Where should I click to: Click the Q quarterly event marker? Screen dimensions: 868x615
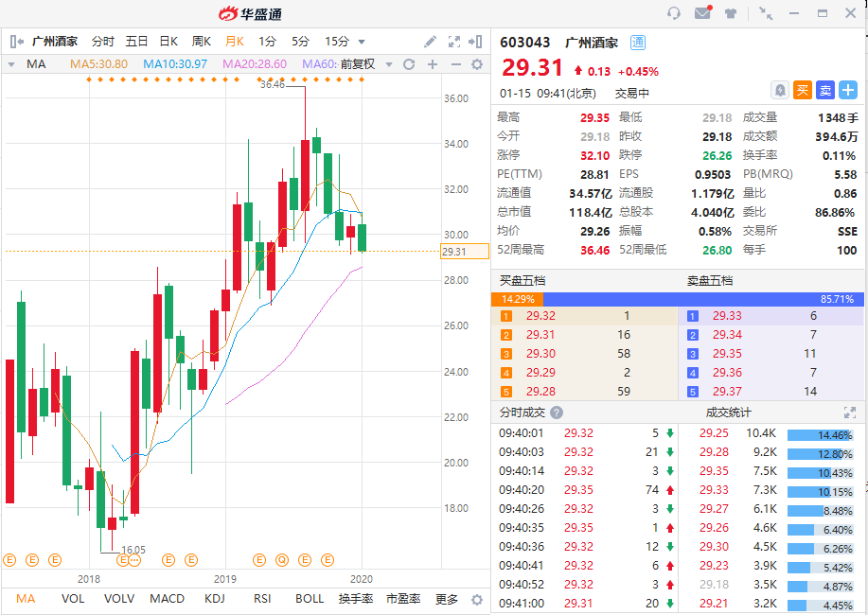(282, 560)
